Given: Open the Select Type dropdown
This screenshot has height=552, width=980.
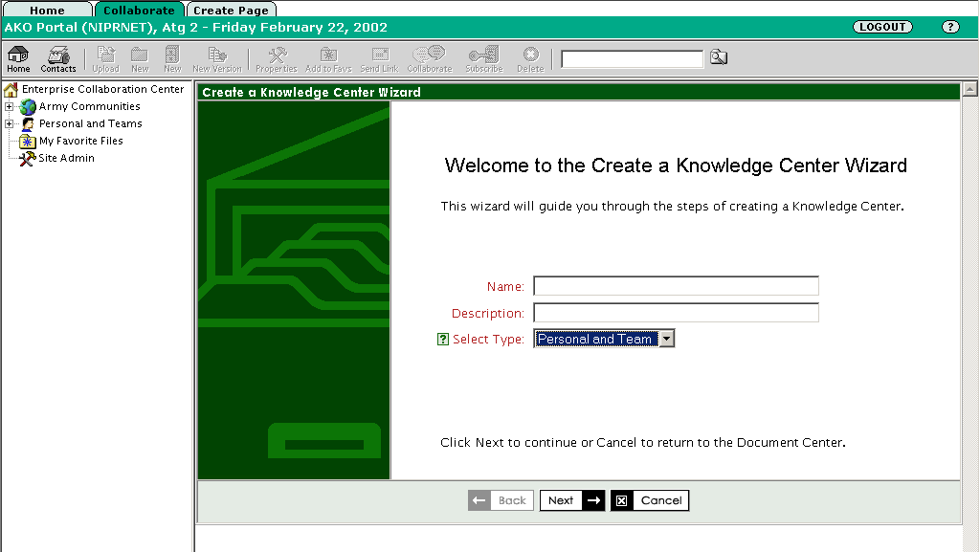Looking at the screenshot, I should point(667,339).
